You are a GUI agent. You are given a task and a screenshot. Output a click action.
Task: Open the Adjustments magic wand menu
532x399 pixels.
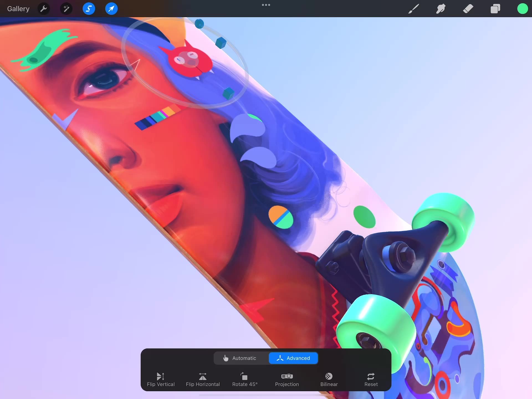[x=66, y=9]
